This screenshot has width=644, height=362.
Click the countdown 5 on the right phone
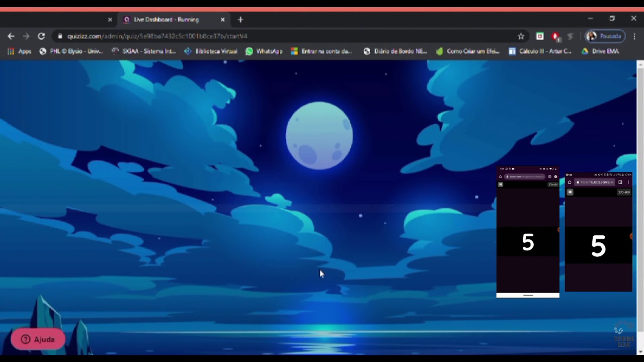(x=598, y=247)
